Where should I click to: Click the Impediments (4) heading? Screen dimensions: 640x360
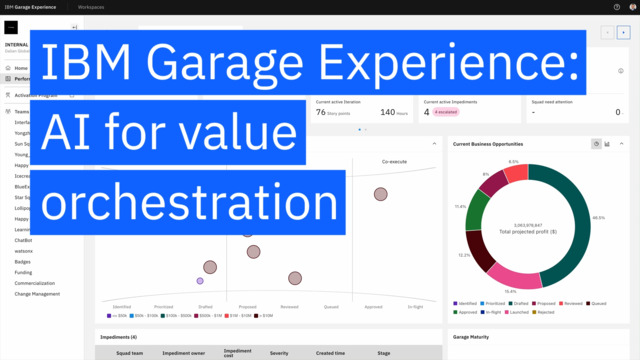coord(118,337)
